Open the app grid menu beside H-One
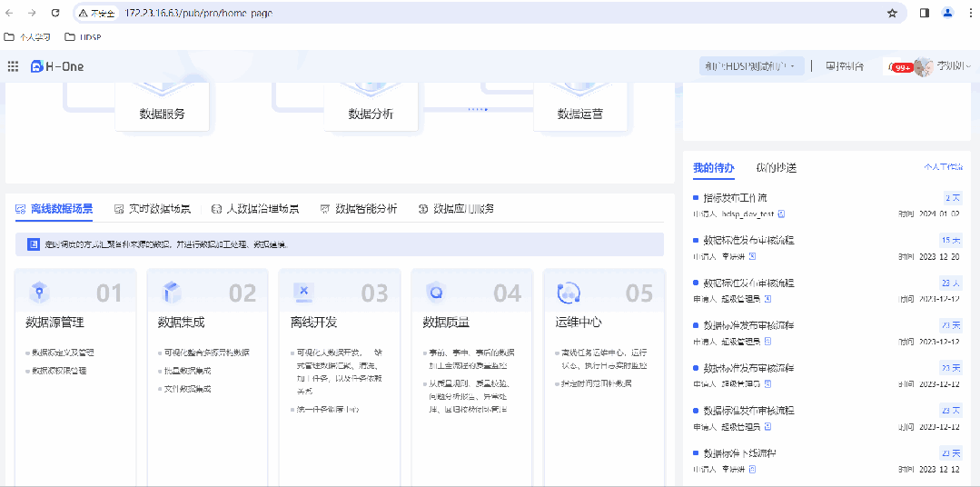 coord(13,66)
